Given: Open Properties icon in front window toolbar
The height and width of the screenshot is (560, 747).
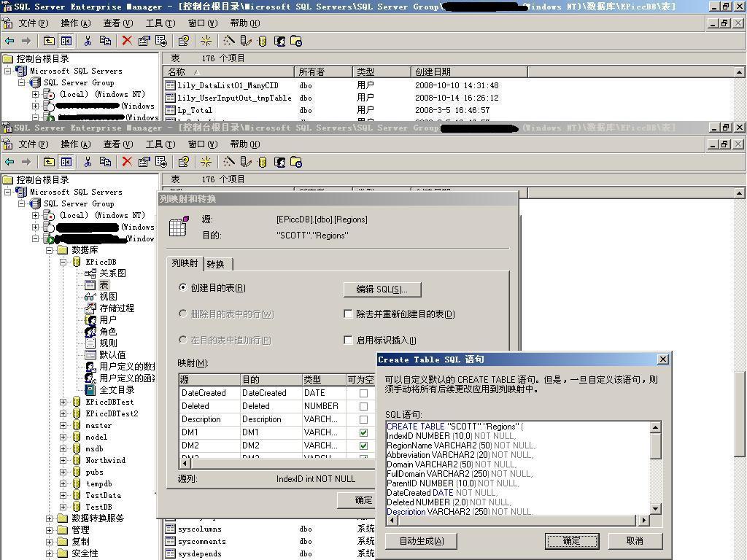Looking at the screenshot, I should [144, 163].
